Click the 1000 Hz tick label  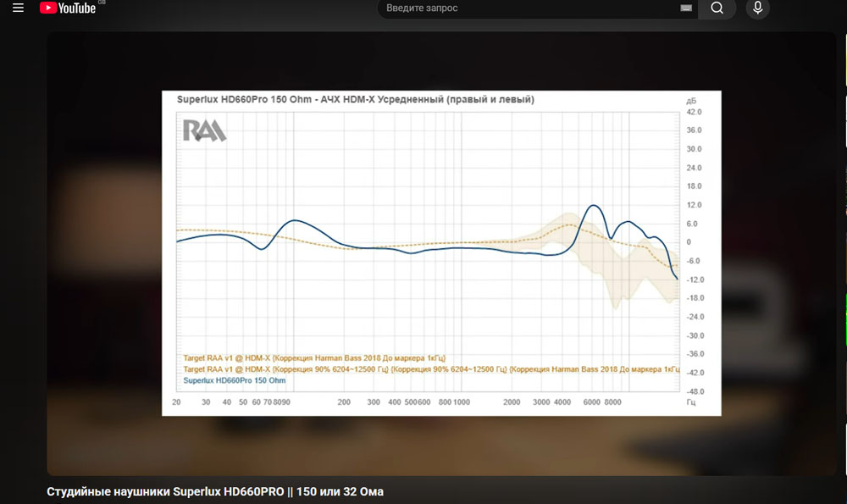(x=461, y=403)
